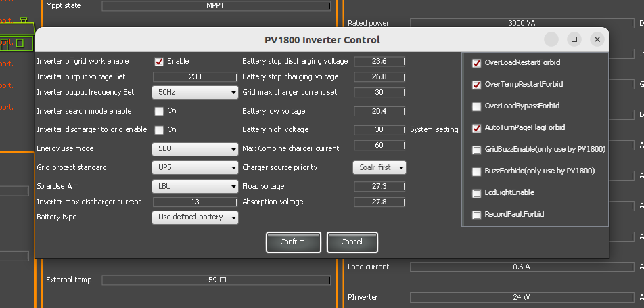The height and width of the screenshot is (308, 644).
Task: Expand Grid protect standard UPS dropdown
Action: tap(195, 167)
